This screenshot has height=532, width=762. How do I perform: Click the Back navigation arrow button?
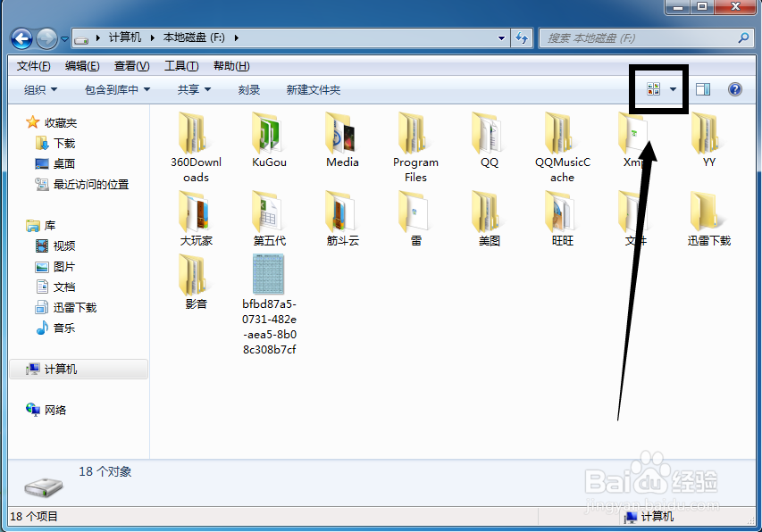pyautogui.click(x=21, y=38)
